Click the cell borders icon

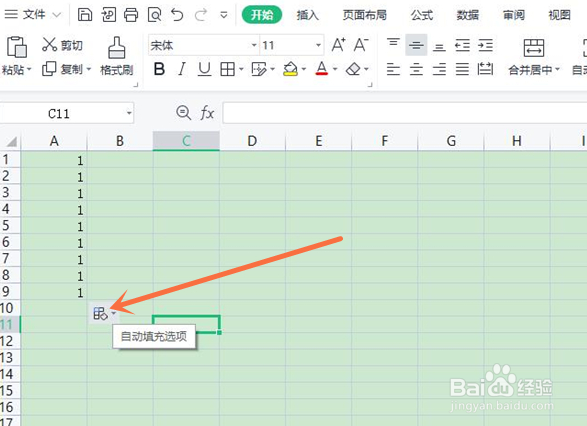point(227,69)
